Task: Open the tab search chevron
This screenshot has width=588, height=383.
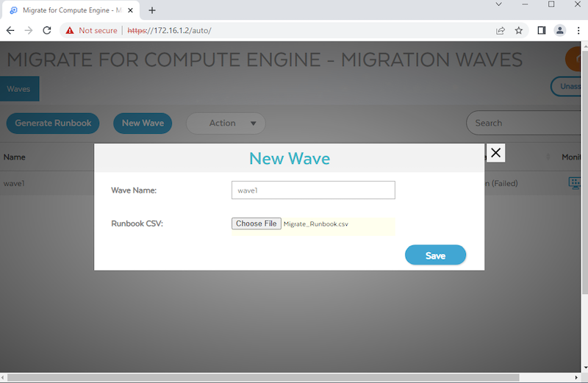Action: tap(499, 4)
